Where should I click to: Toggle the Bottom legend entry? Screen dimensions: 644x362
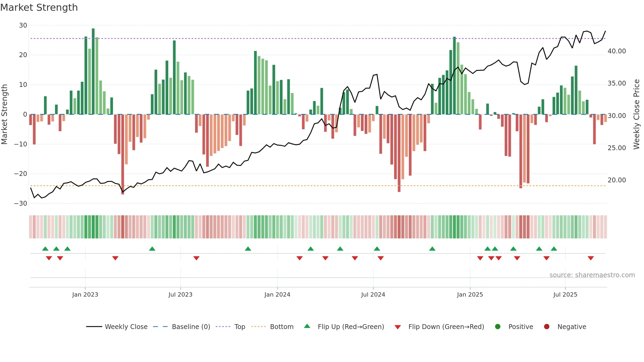[272, 327]
